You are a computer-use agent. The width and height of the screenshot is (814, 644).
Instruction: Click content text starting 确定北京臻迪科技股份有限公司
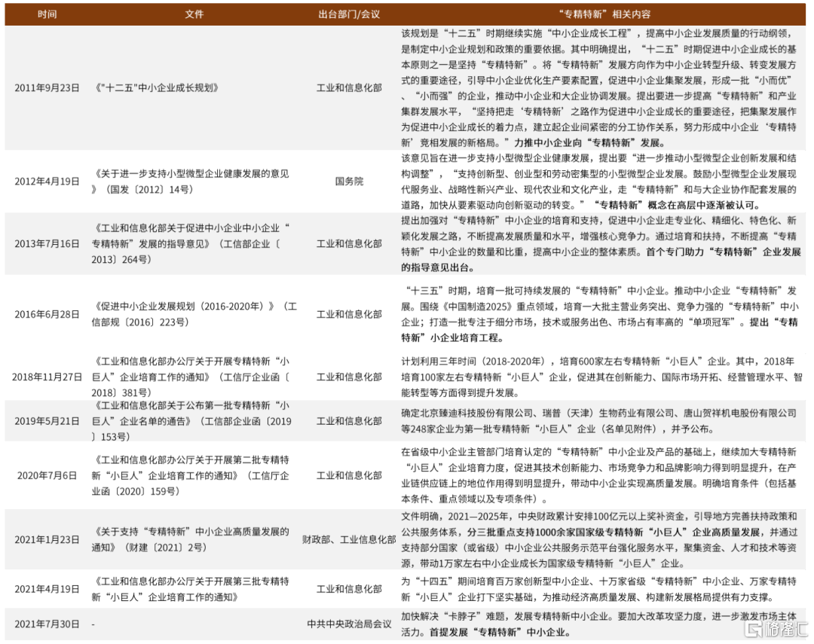point(598,421)
